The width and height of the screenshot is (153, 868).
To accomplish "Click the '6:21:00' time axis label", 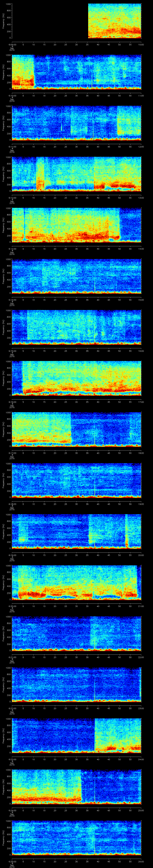I will (x=12, y=657).
